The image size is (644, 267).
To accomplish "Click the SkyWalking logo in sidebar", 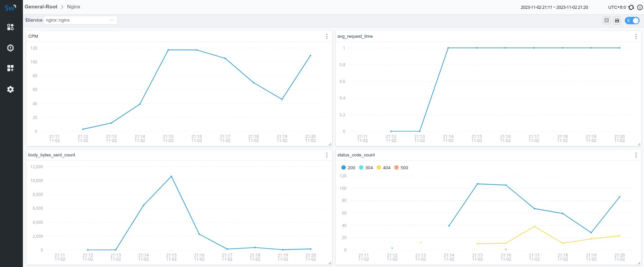I will [10, 7].
